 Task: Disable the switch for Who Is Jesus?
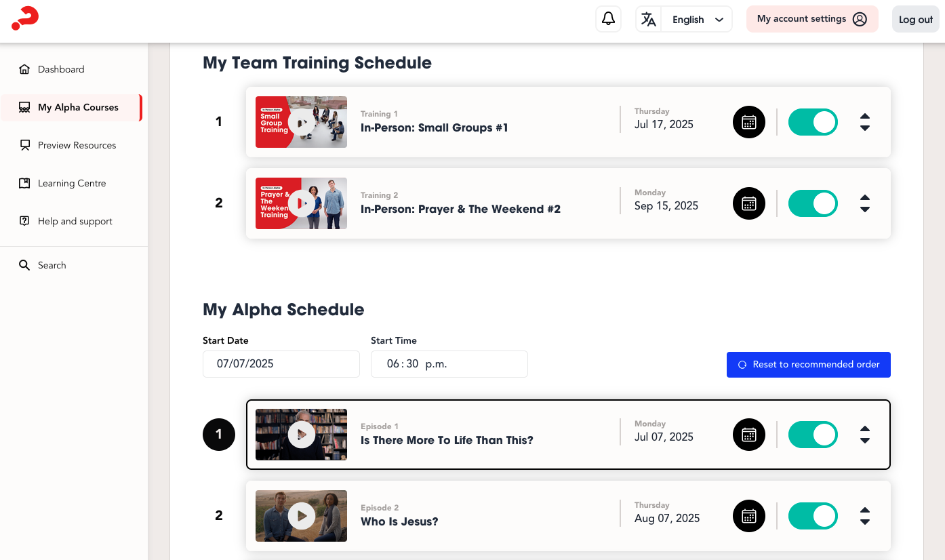pyautogui.click(x=813, y=516)
